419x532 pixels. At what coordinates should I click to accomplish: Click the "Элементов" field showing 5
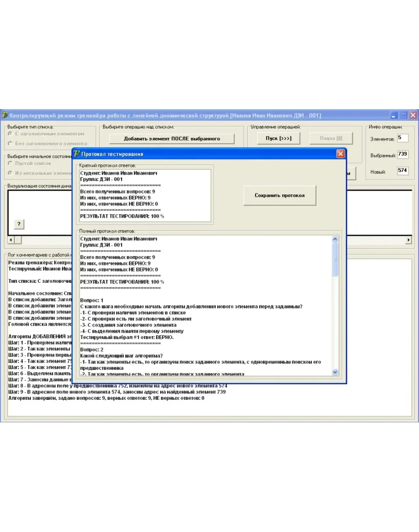coord(402,138)
